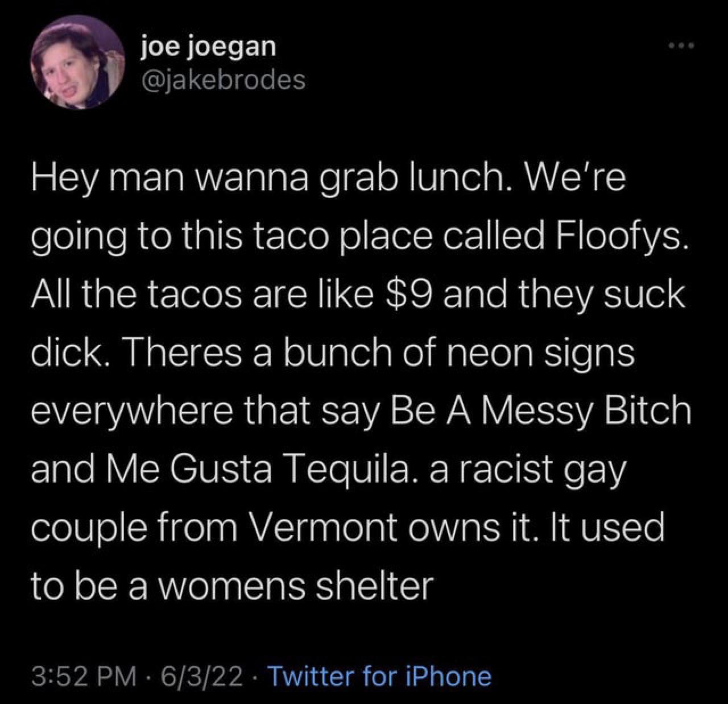Click the 3:52 PM timestamp
The width and height of the screenshot is (728, 704).
(x=83, y=676)
